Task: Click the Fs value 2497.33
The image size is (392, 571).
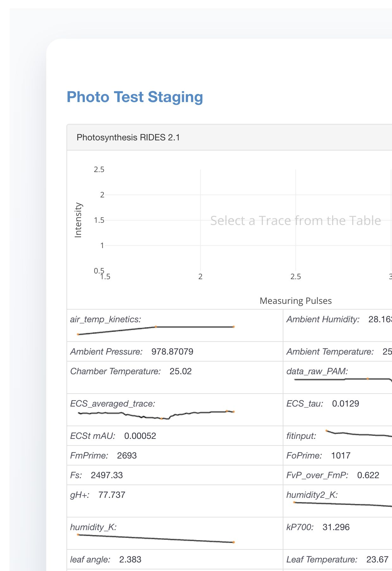Action: tap(107, 475)
